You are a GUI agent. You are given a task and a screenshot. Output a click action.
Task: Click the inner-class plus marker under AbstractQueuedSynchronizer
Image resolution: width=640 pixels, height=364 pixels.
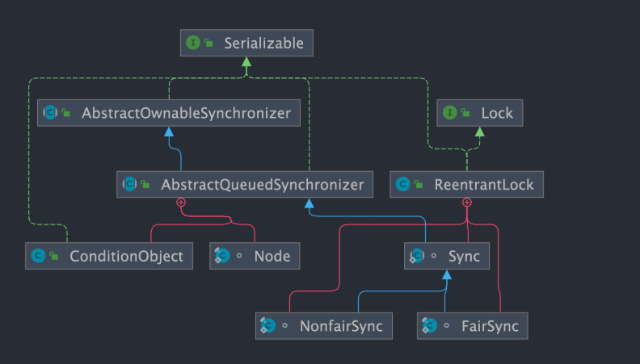181,202
